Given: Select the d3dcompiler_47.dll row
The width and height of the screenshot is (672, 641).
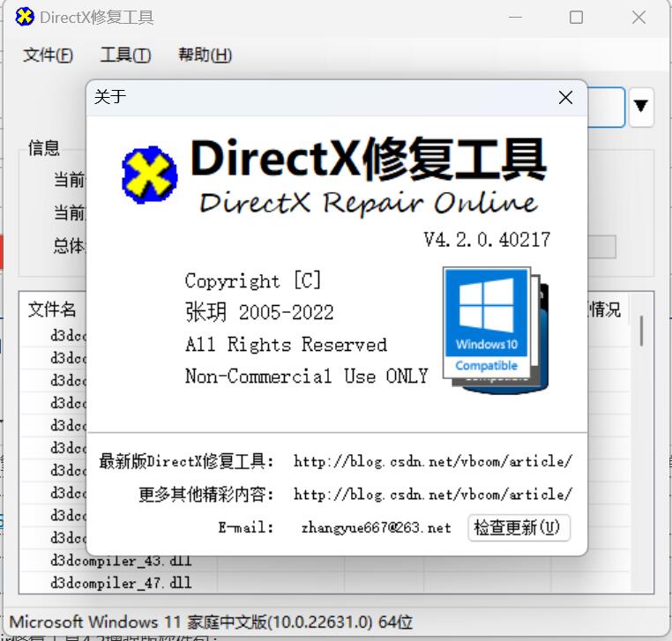Looking at the screenshot, I should 121,583.
